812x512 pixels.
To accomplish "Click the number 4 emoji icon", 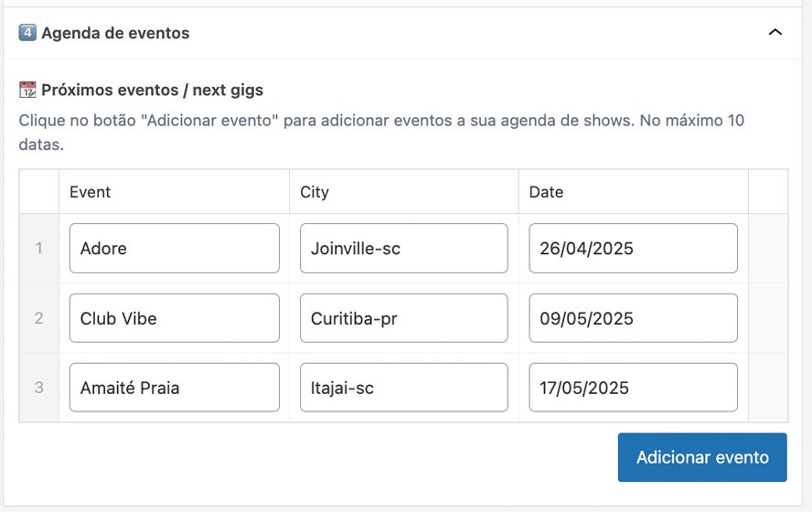I will click(27, 33).
